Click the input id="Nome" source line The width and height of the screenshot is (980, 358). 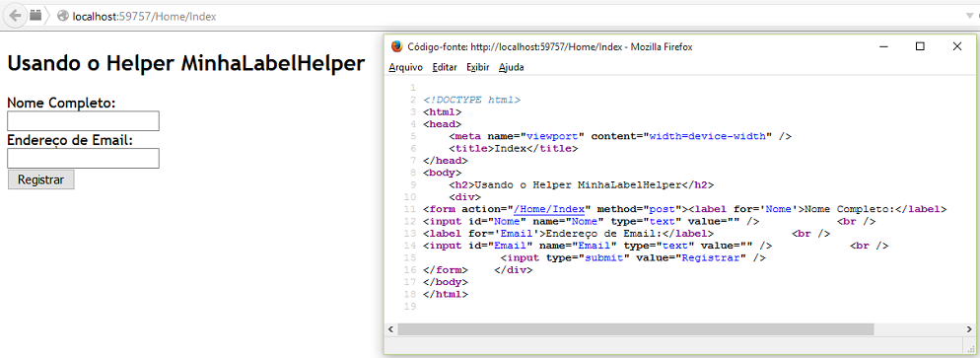click(x=650, y=222)
